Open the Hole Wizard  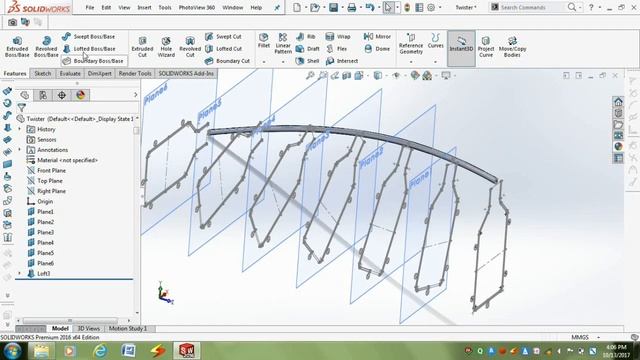(x=166, y=47)
